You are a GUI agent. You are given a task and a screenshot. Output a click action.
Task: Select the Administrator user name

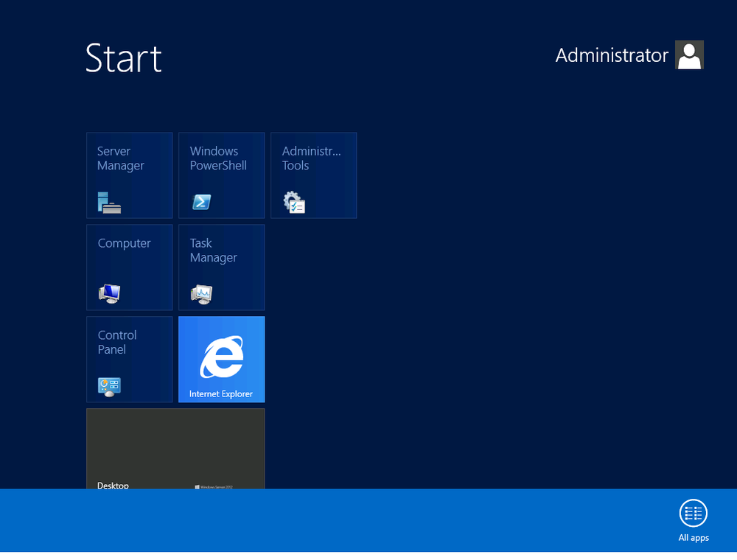pos(612,55)
